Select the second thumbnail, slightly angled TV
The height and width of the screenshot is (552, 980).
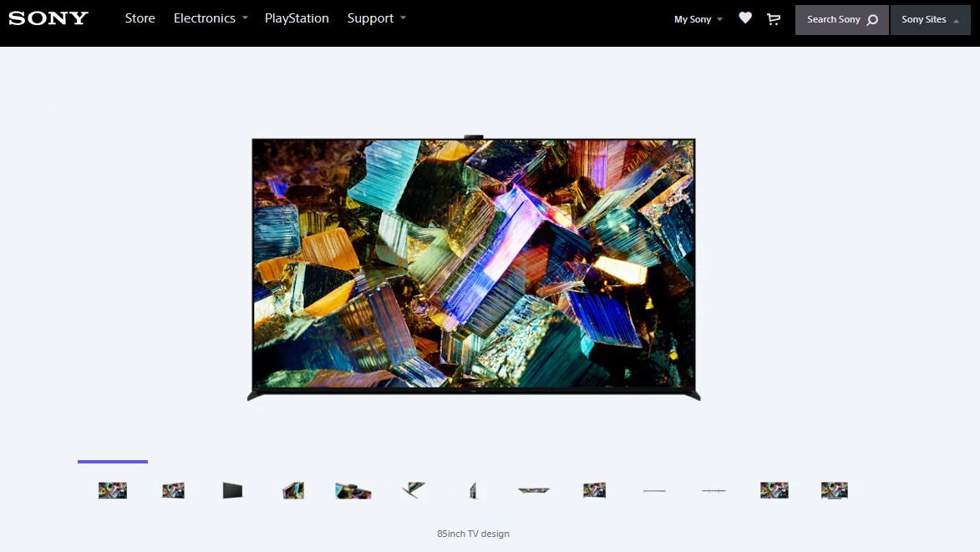[173, 490]
